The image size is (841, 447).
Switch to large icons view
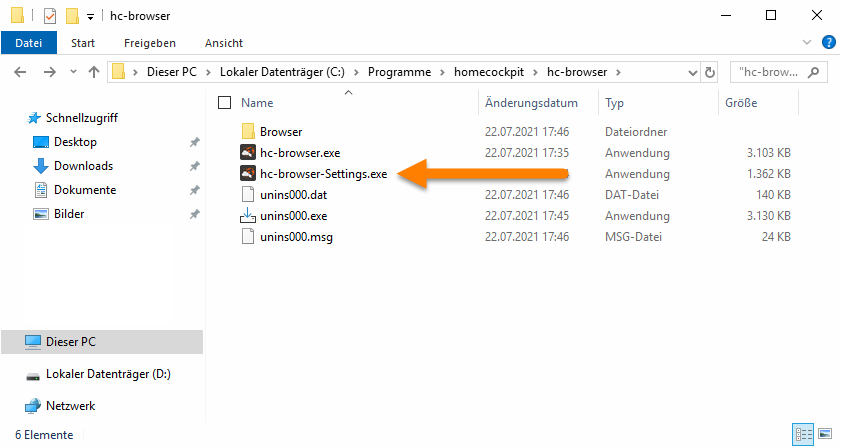(x=824, y=434)
